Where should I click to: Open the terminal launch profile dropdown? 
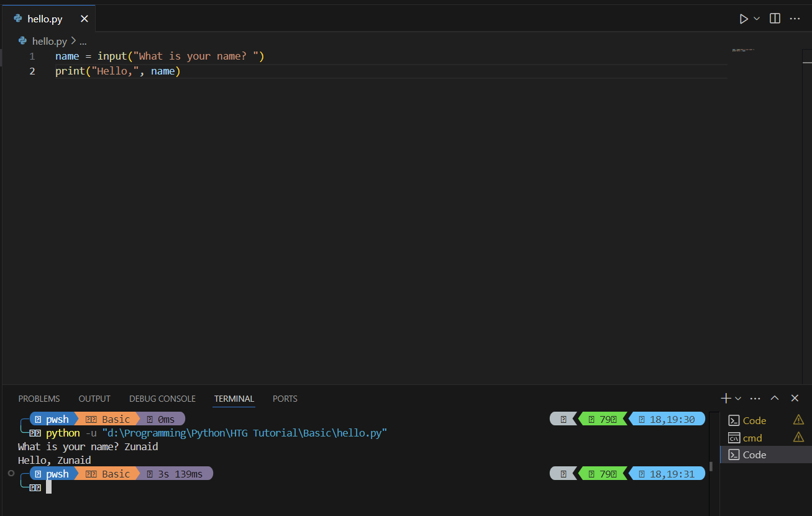pyautogui.click(x=738, y=398)
